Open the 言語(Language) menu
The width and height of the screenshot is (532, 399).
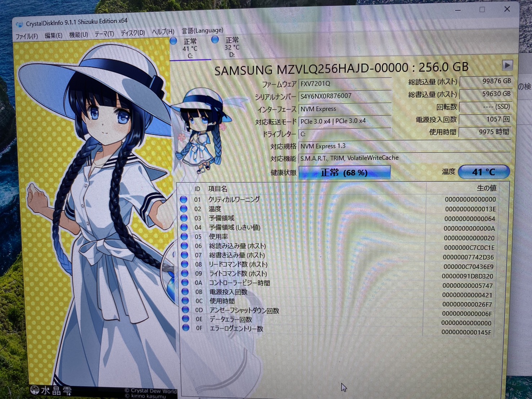click(x=202, y=31)
